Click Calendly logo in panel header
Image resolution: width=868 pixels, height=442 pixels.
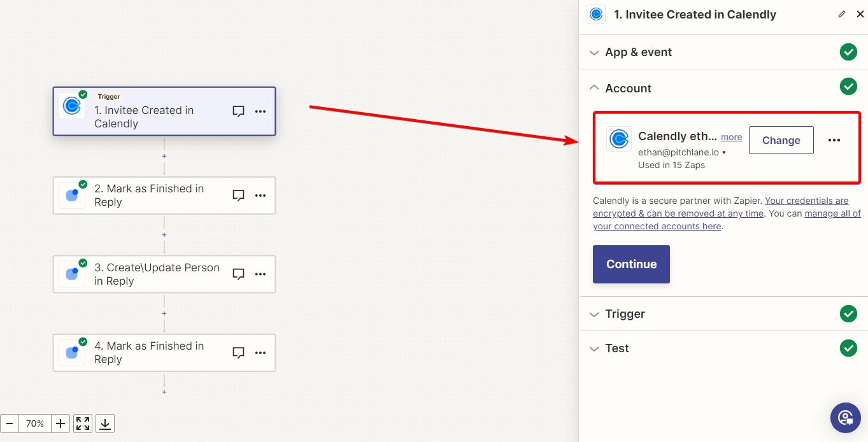(596, 14)
